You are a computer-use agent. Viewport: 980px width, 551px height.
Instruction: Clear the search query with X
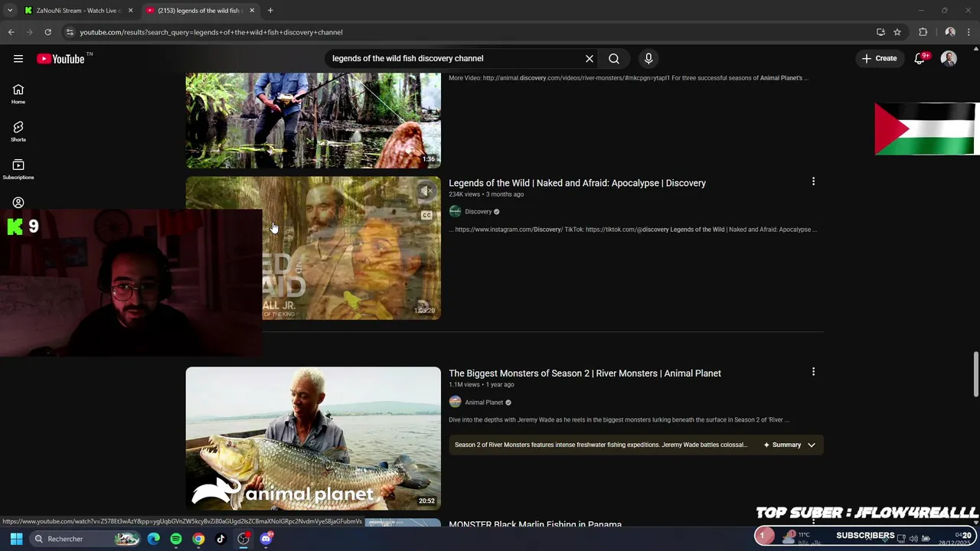click(x=590, y=58)
